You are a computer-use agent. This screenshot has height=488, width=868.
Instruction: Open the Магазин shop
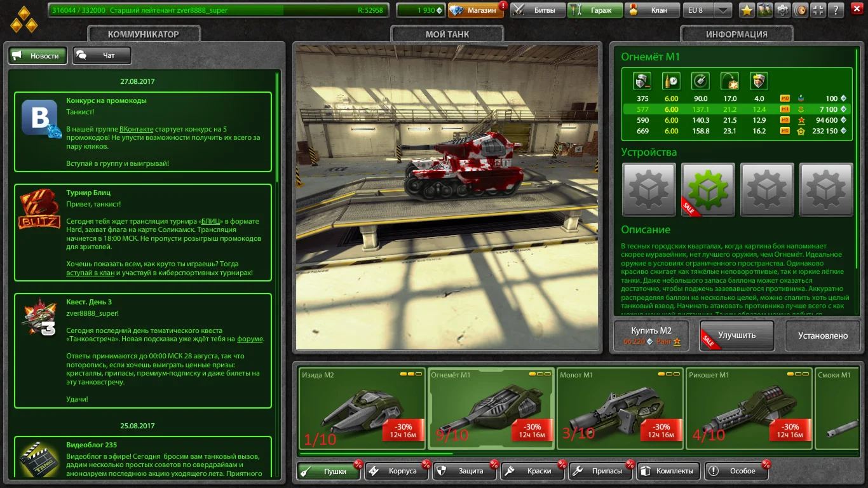[x=477, y=10]
